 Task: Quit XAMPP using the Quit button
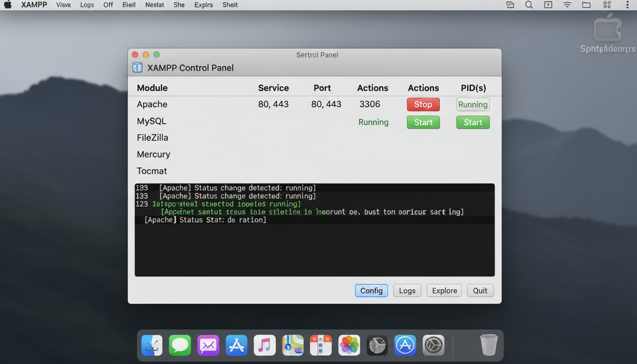pyautogui.click(x=480, y=291)
